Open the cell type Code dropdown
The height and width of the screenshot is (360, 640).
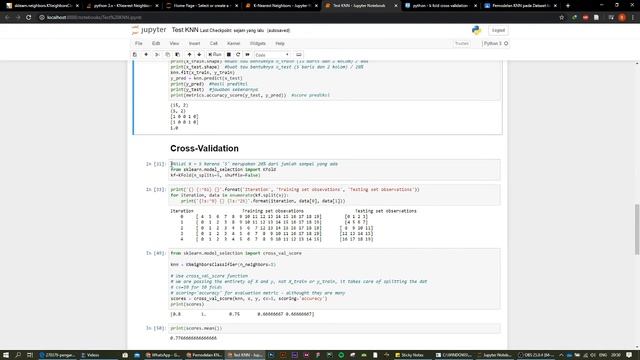pyautogui.click(x=272, y=55)
